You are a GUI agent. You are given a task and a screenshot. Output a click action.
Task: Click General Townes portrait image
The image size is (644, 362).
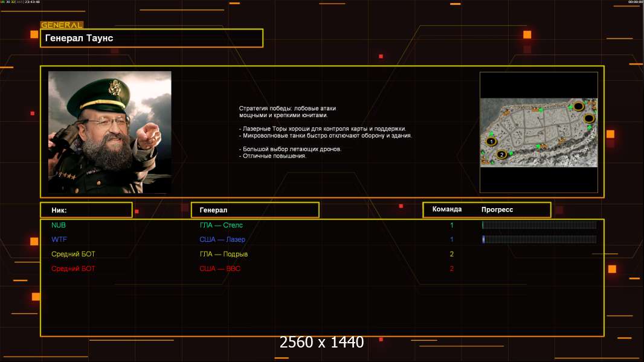[x=110, y=132]
